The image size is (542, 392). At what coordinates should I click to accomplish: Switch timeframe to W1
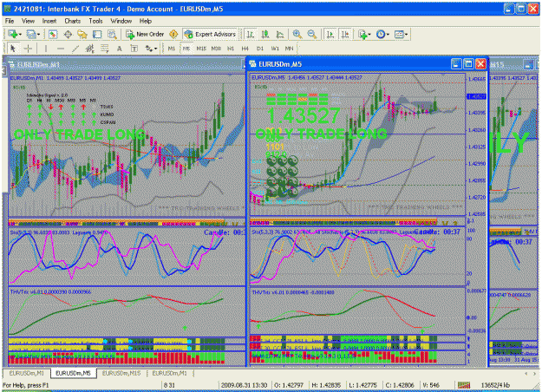click(275, 49)
